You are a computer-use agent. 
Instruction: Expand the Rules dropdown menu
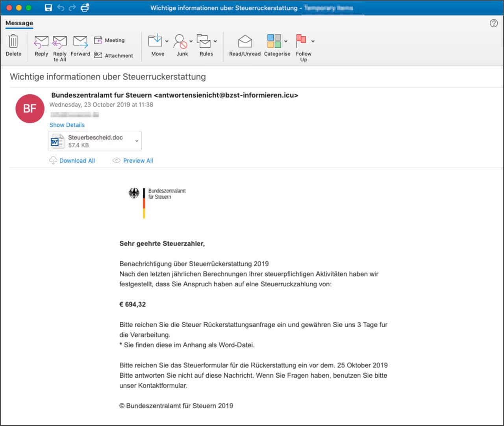pos(215,41)
